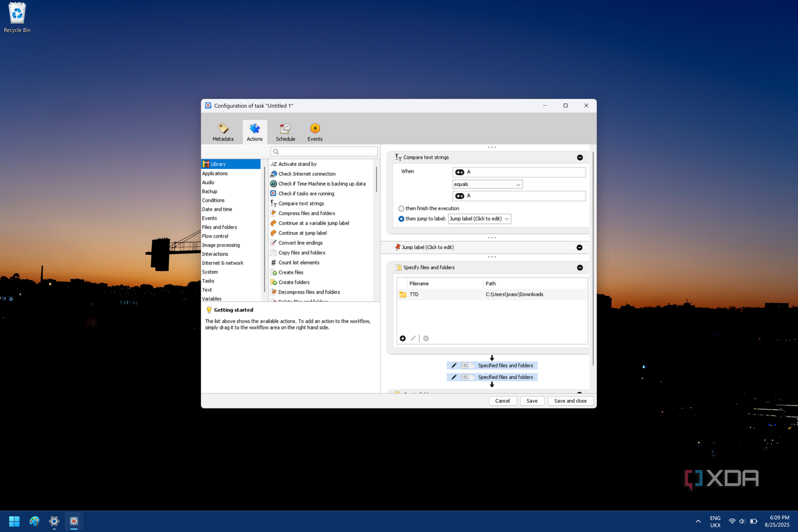Click the Count list elements hash icon

coord(274,263)
